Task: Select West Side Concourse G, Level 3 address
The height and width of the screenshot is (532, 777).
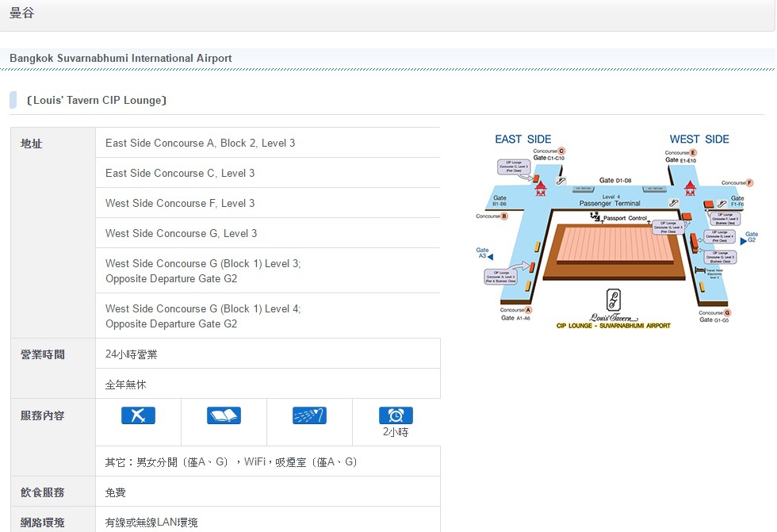Action: [x=182, y=233]
